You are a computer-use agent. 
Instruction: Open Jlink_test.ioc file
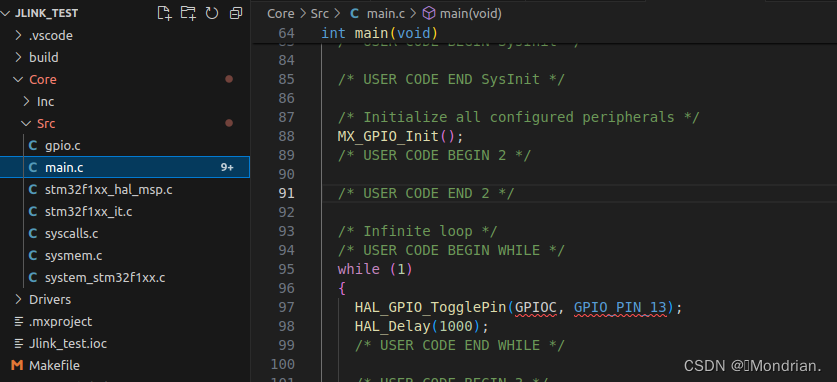68,344
